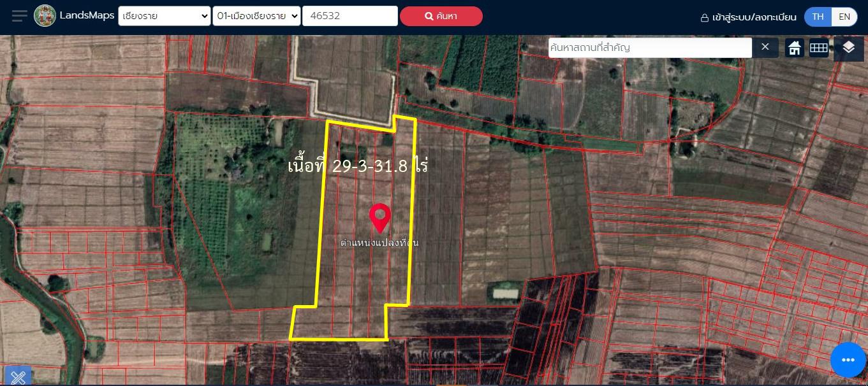Expand the province dropdown showing เชียงราย

(x=165, y=16)
